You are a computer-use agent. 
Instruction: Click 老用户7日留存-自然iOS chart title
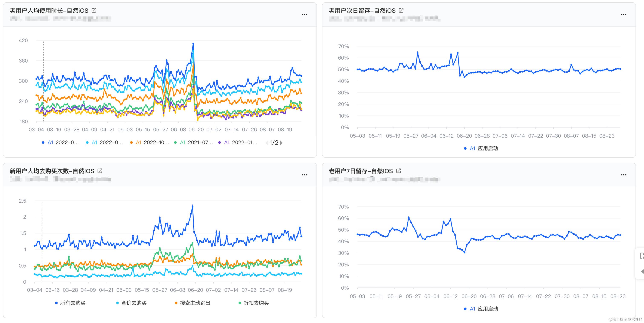361,171
